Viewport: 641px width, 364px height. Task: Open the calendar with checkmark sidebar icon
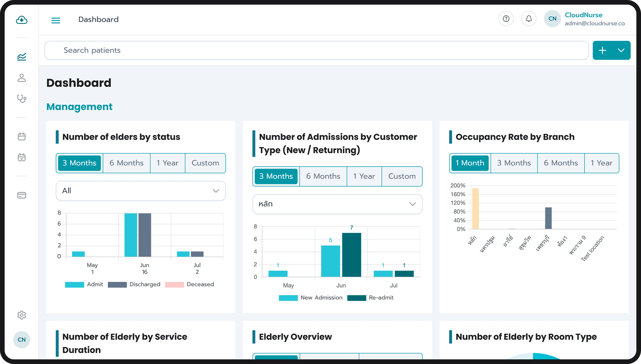(x=22, y=157)
